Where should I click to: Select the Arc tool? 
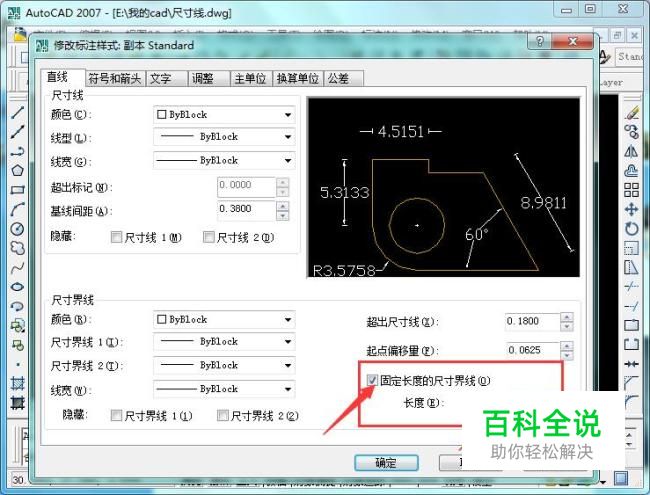pyautogui.click(x=17, y=209)
